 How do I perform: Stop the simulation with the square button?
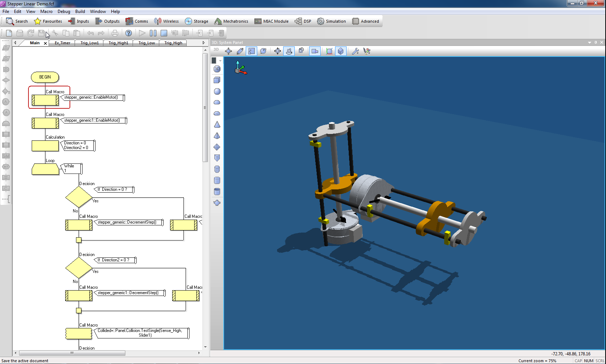[x=164, y=33]
